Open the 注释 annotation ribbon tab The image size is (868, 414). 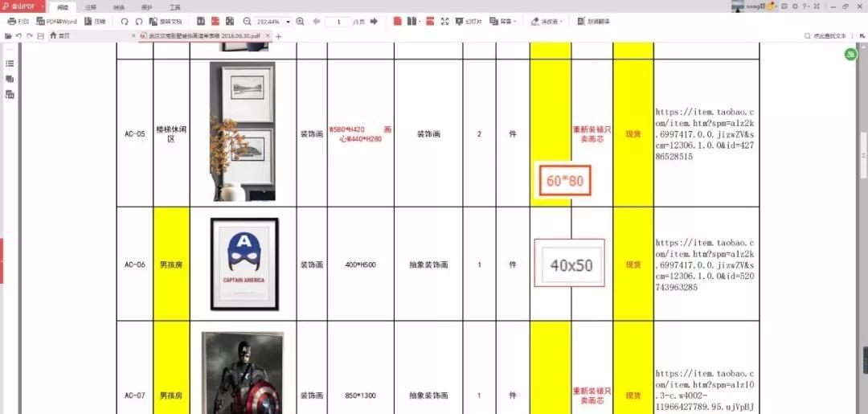coord(91,7)
